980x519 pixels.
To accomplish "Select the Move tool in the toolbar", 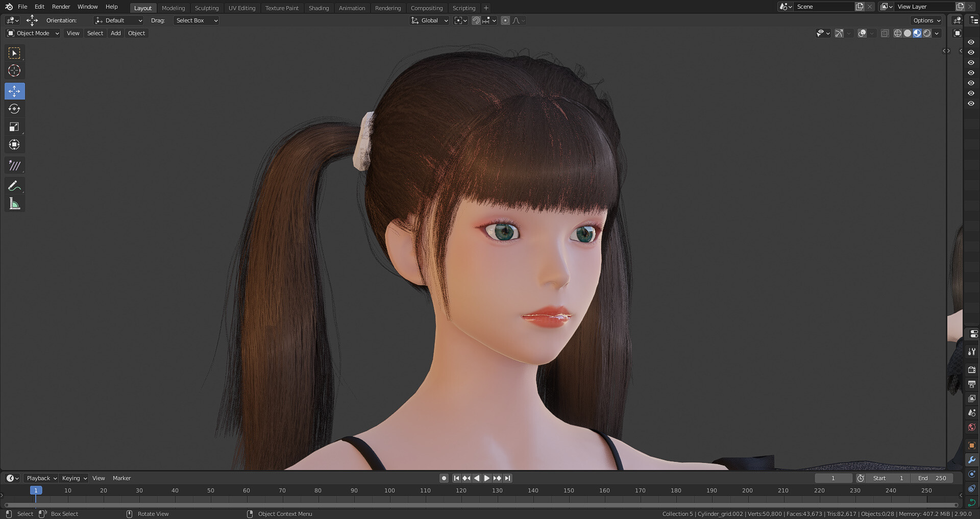I will tap(14, 91).
